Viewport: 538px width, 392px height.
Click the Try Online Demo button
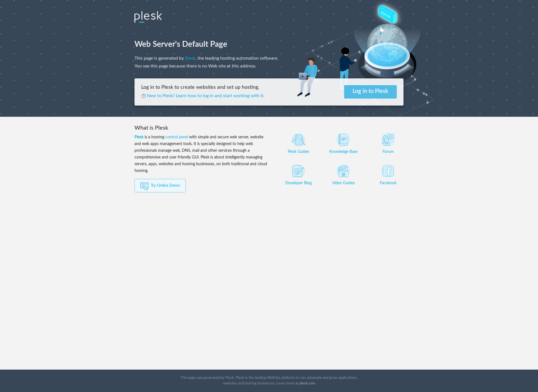(160, 185)
